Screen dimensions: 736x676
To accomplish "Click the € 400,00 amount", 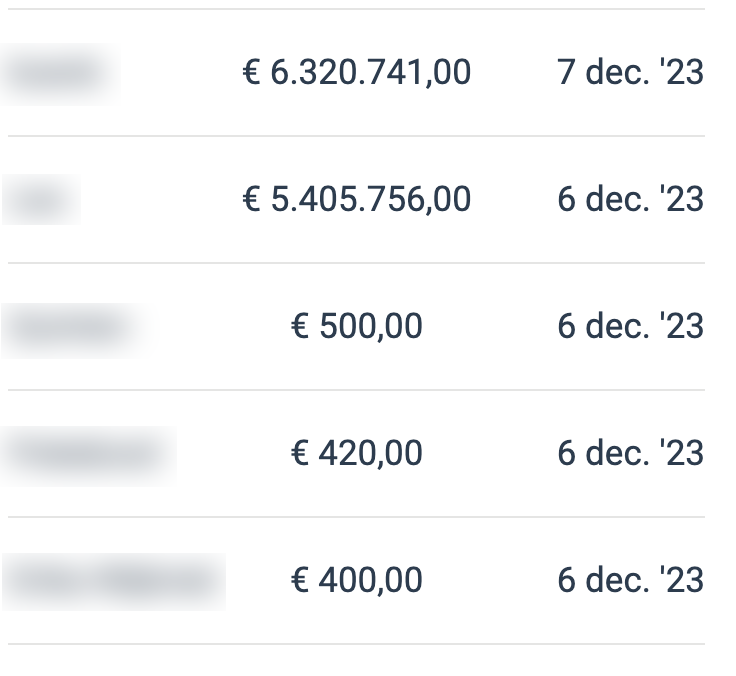I will click(x=357, y=581).
